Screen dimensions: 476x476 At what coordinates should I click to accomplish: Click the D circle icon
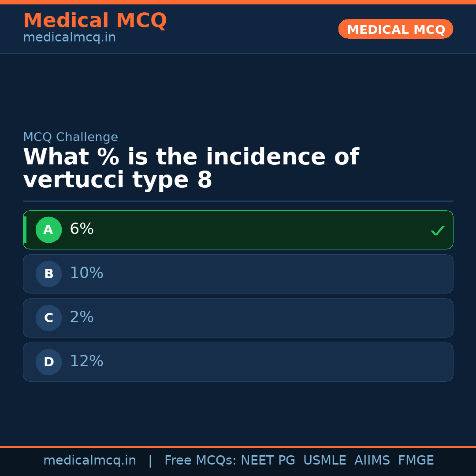[x=48, y=362]
